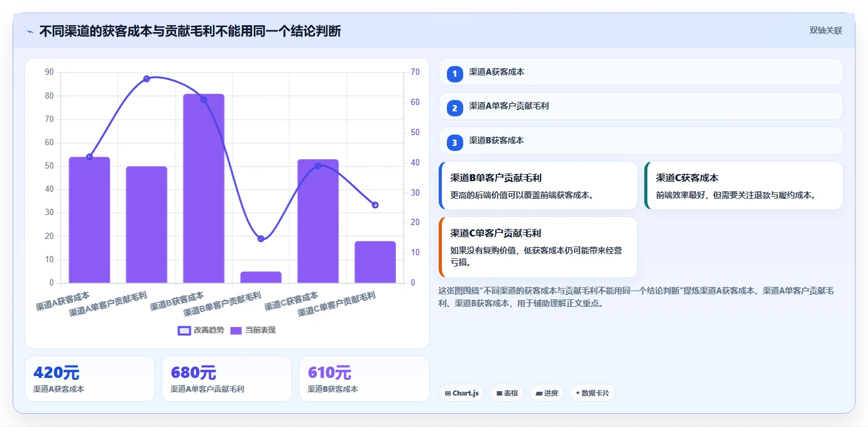The height and width of the screenshot is (427, 868).
Task: Click the 渠道C单客户贡献毛利 card title
Action: (x=496, y=233)
